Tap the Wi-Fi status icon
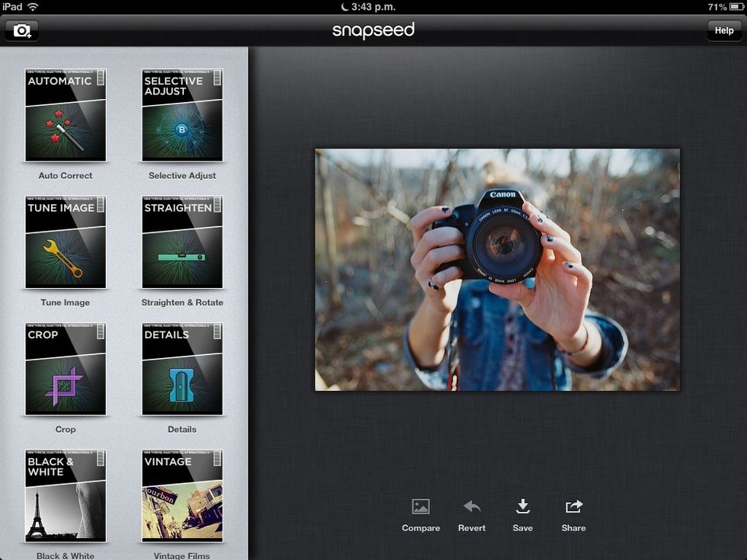747x560 pixels. 33,7
